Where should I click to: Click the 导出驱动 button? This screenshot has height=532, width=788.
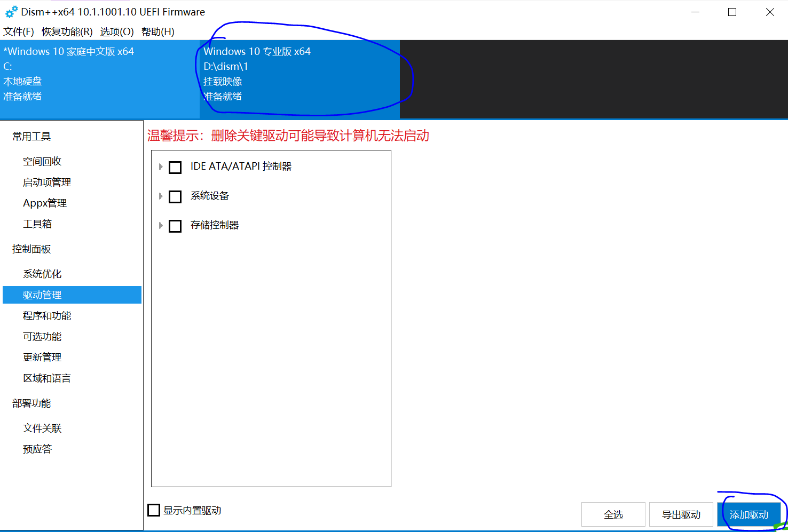click(x=681, y=514)
